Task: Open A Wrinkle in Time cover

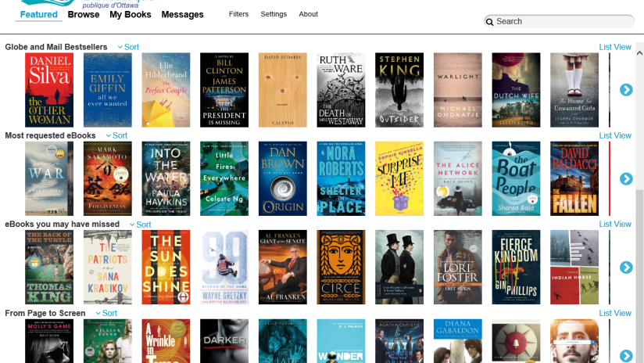Action: pos(166,341)
